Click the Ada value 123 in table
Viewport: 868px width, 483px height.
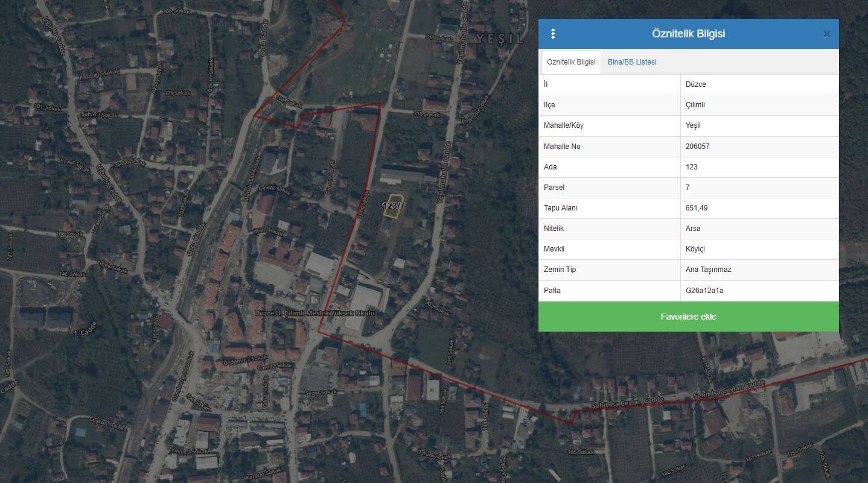692,167
